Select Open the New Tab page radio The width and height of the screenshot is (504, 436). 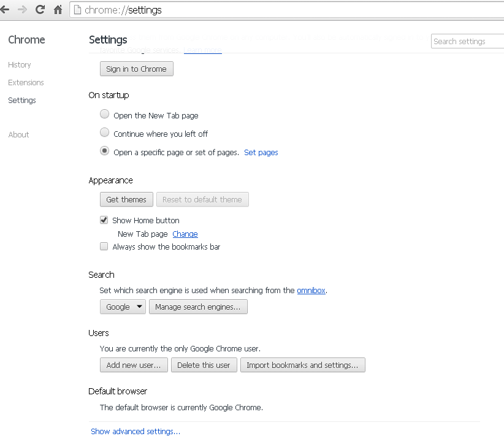[104, 114]
